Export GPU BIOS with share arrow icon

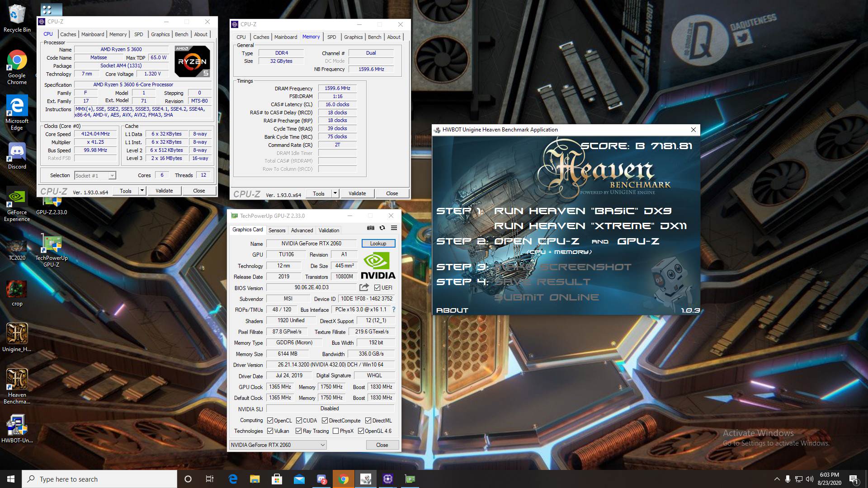pos(364,287)
